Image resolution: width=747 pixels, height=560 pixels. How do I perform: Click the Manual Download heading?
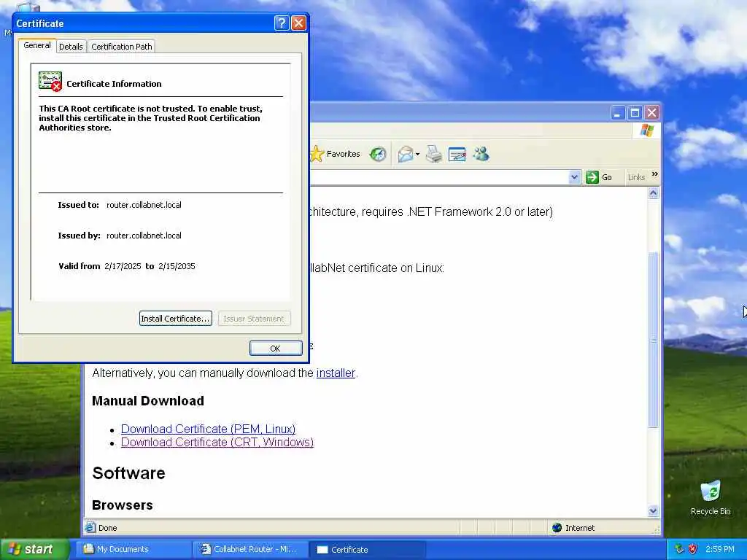pos(148,401)
